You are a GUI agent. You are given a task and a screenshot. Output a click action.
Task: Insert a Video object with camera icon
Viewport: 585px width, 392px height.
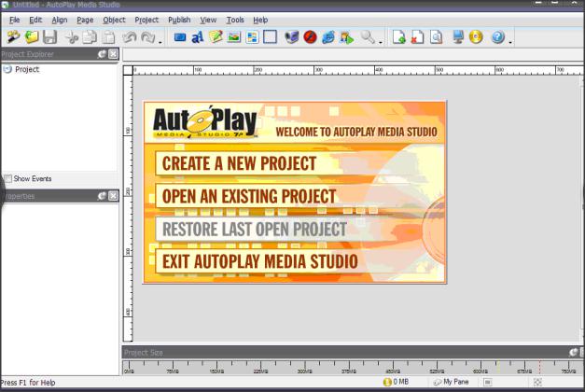click(x=292, y=37)
